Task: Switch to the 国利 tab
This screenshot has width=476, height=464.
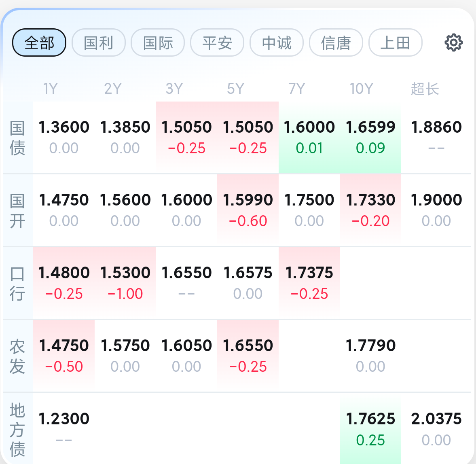Action: click(x=99, y=42)
